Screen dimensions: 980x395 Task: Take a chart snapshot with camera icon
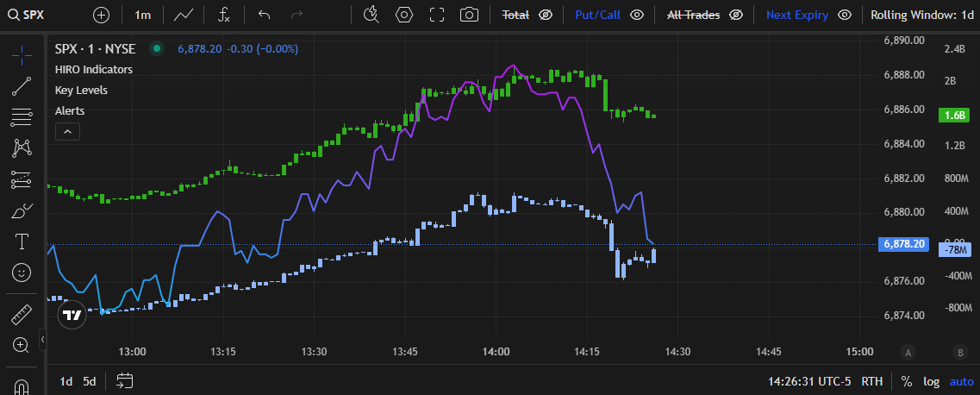click(469, 15)
